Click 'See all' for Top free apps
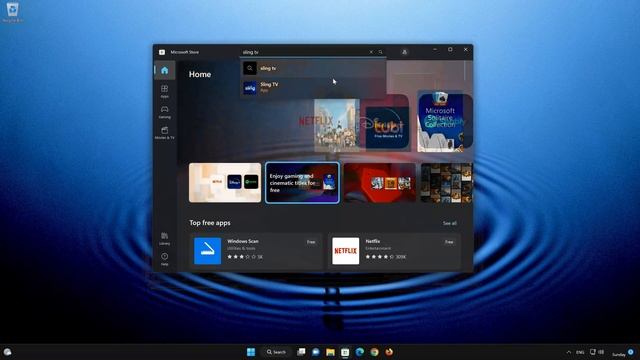 450,223
